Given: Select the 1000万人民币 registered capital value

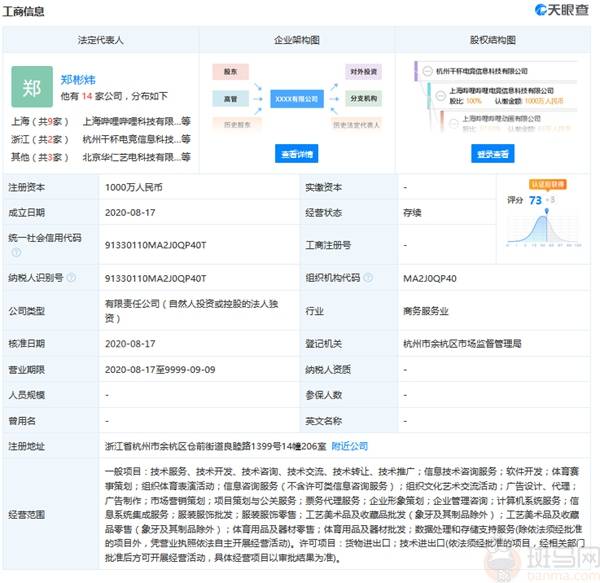Looking at the screenshot, I should (134, 187).
